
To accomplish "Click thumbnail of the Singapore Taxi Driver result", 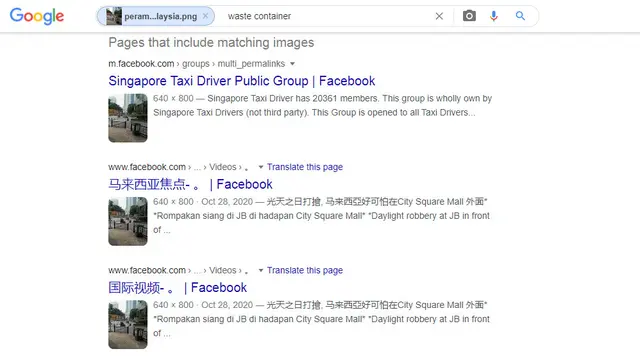I will [128, 118].
